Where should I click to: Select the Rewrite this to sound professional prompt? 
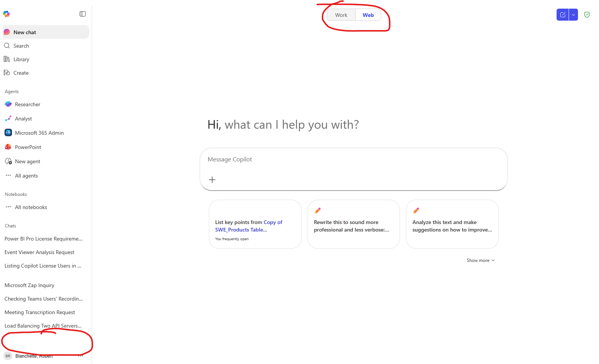point(353,224)
